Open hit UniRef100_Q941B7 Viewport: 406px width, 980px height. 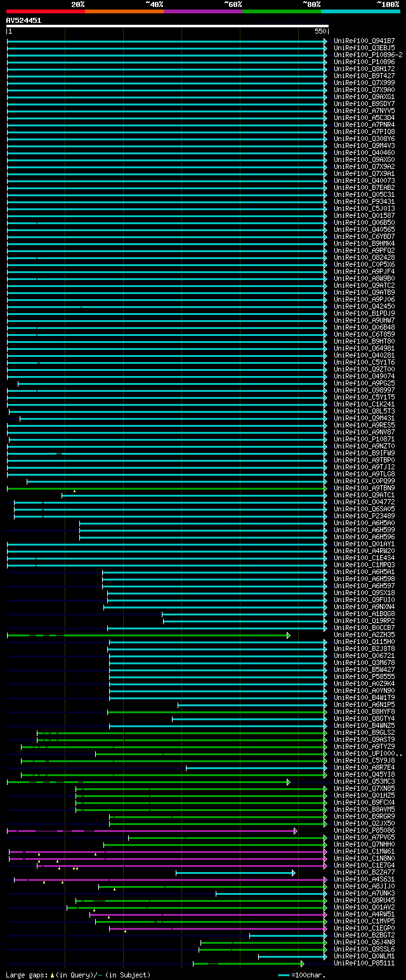364,41
